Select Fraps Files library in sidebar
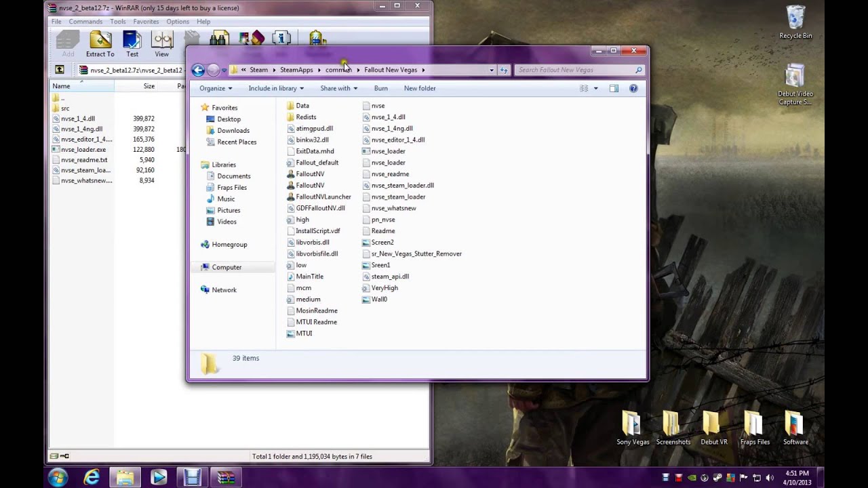This screenshot has width=868, height=488. click(x=226, y=188)
